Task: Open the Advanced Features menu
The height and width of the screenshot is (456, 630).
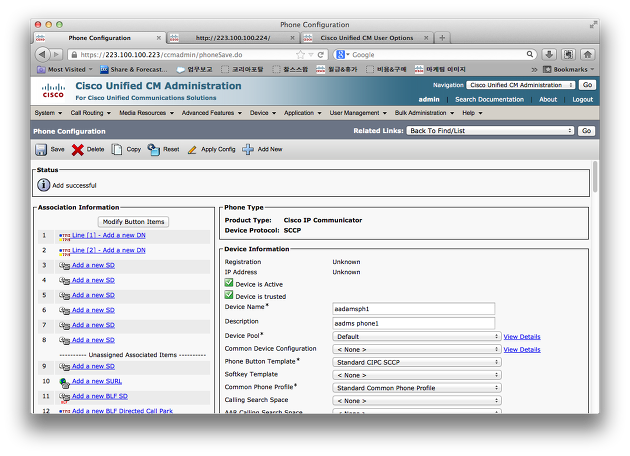Action: (x=212, y=113)
